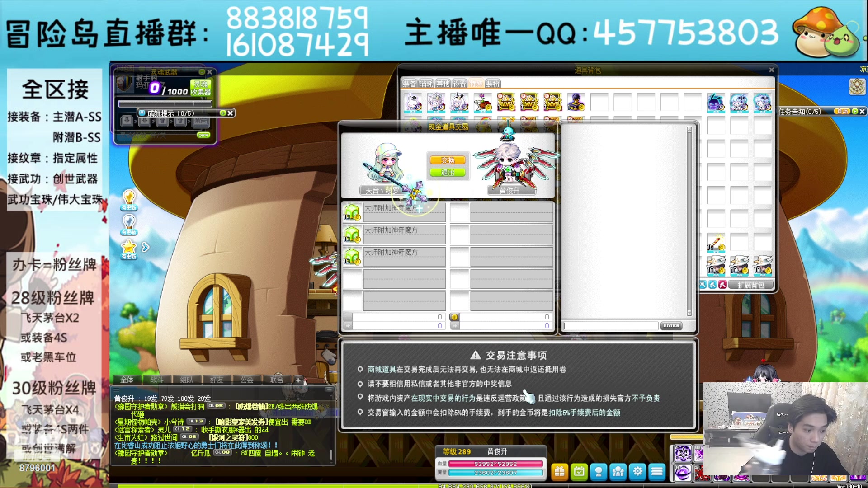Collapse the chat window with minus button

tap(329, 389)
